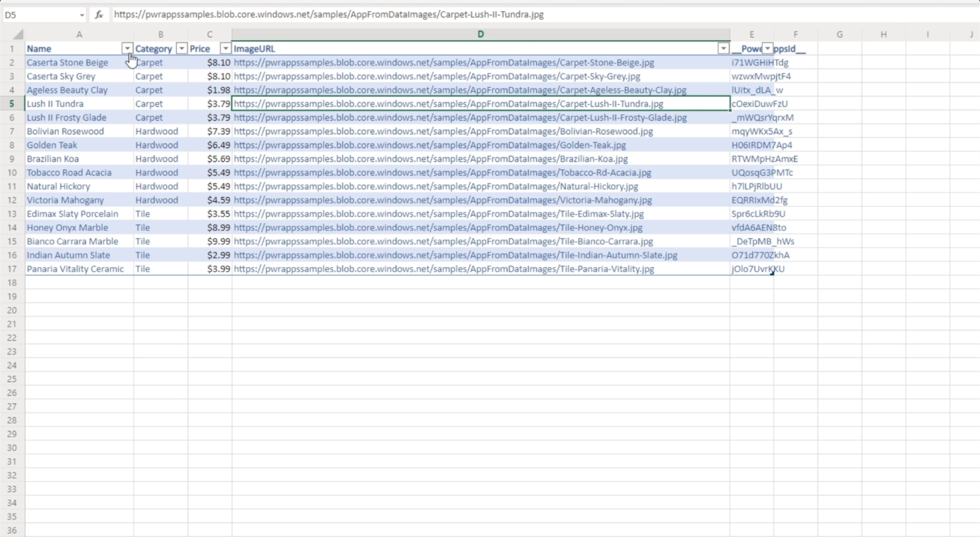Open the Name column filter dropdown

tap(127, 48)
